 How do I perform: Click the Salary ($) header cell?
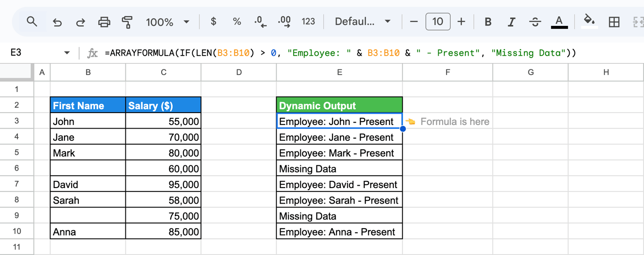tap(163, 105)
